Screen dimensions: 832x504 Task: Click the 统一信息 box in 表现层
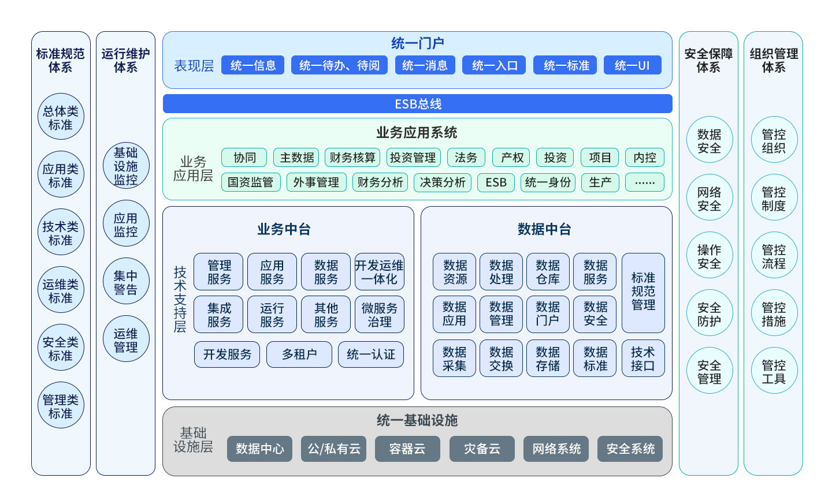(x=253, y=65)
